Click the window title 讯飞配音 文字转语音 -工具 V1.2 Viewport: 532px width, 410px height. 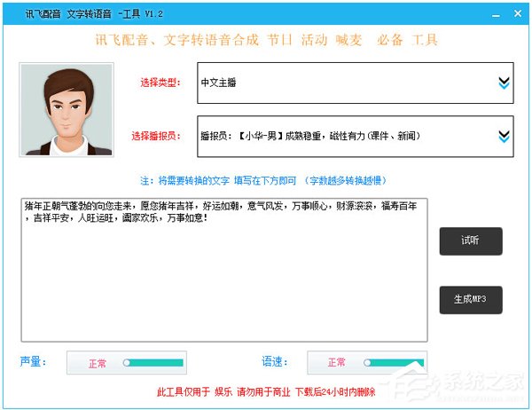(94, 14)
